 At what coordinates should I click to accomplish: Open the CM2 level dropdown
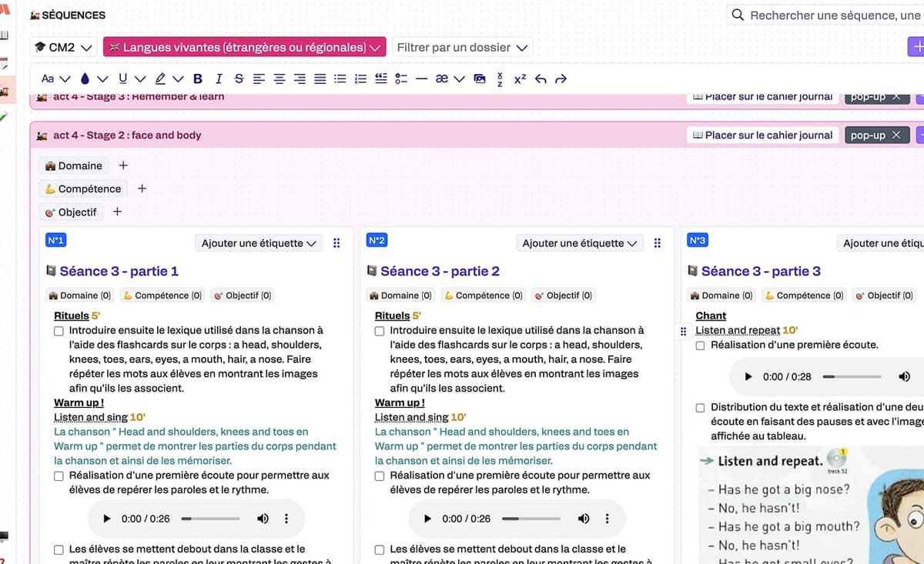64,48
